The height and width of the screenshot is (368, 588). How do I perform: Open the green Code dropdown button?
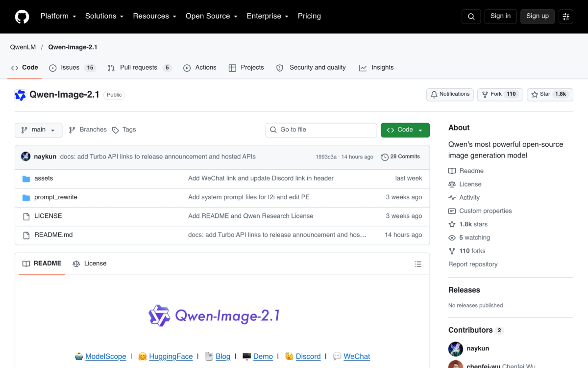[x=405, y=130]
